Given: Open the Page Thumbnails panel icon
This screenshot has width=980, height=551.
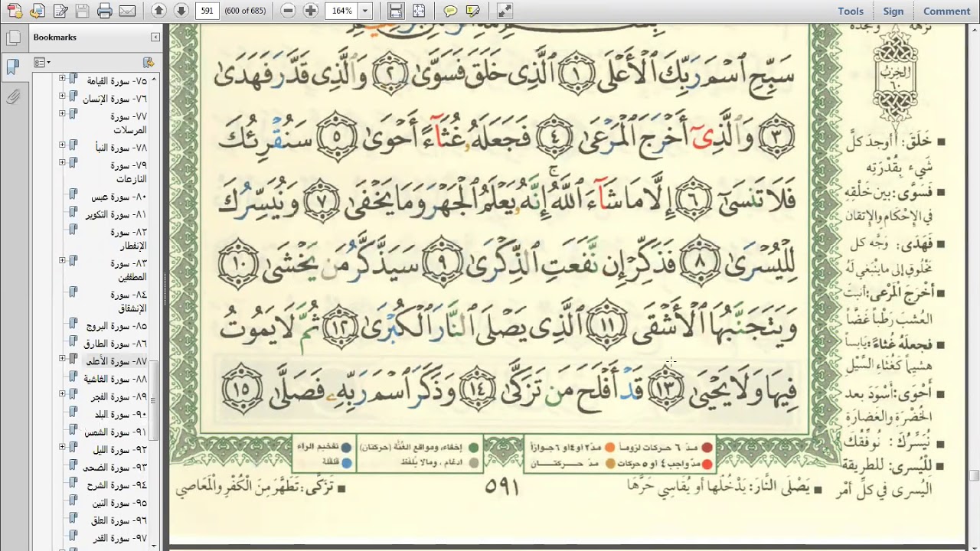Looking at the screenshot, I should coord(12,37).
